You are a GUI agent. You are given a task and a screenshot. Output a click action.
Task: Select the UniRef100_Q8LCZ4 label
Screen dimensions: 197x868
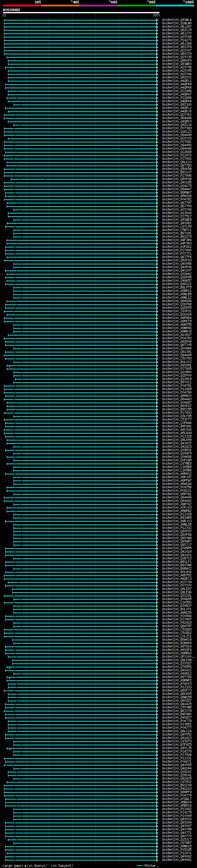pos(177,731)
